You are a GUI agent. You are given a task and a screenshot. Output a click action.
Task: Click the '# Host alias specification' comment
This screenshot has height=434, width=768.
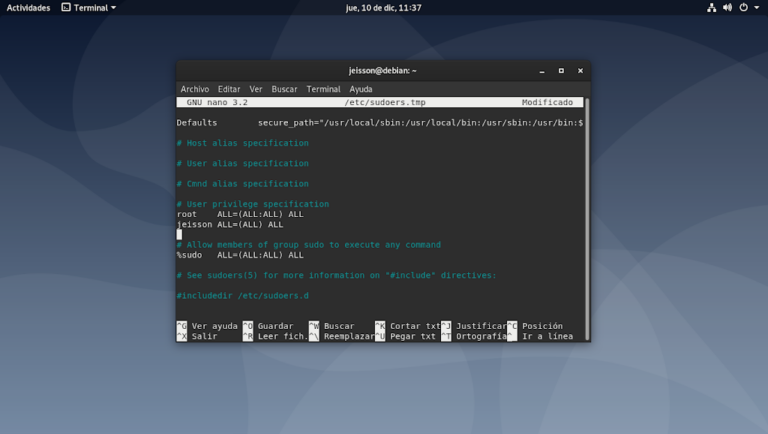(x=242, y=143)
